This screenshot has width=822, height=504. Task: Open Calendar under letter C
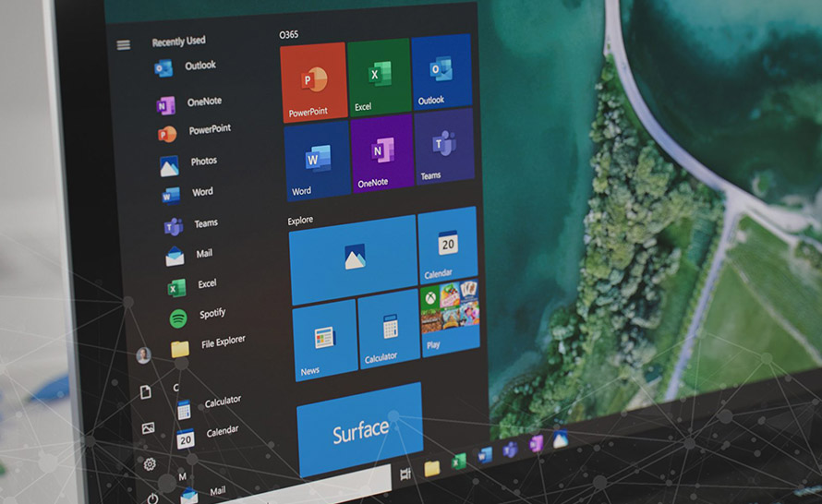click(x=208, y=436)
